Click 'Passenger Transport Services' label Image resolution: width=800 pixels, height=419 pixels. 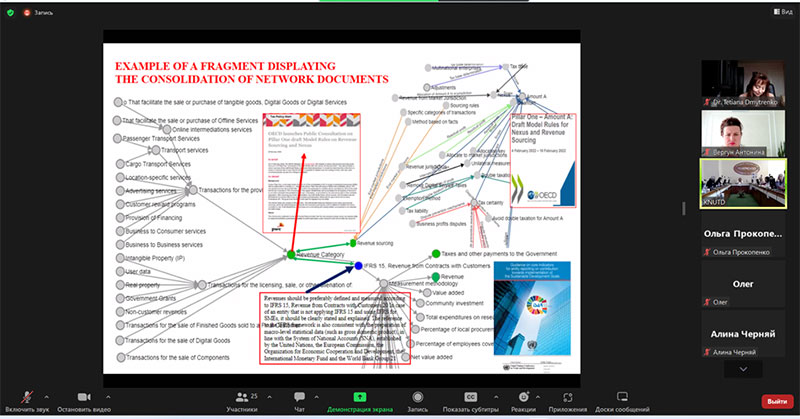[x=161, y=138]
